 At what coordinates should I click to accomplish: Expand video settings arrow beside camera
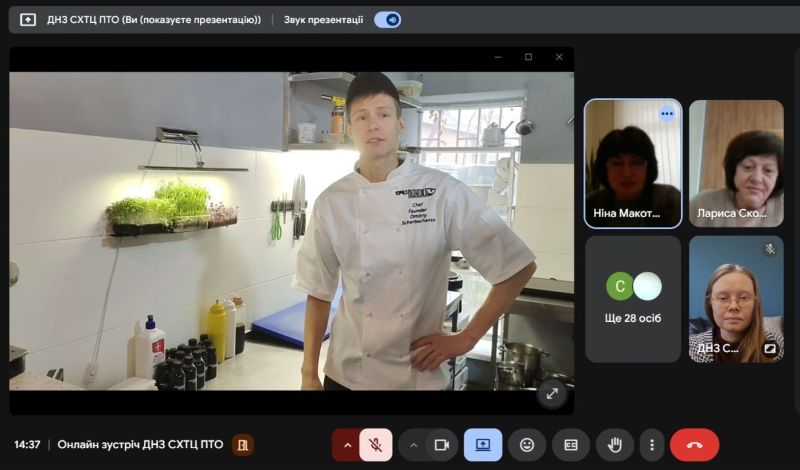[413, 445]
